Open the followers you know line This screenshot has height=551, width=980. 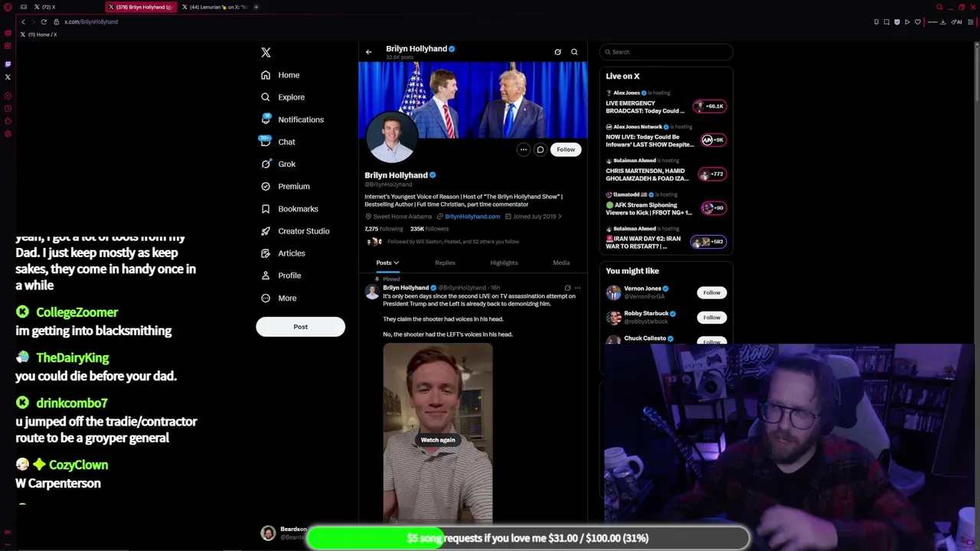click(444, 242)
